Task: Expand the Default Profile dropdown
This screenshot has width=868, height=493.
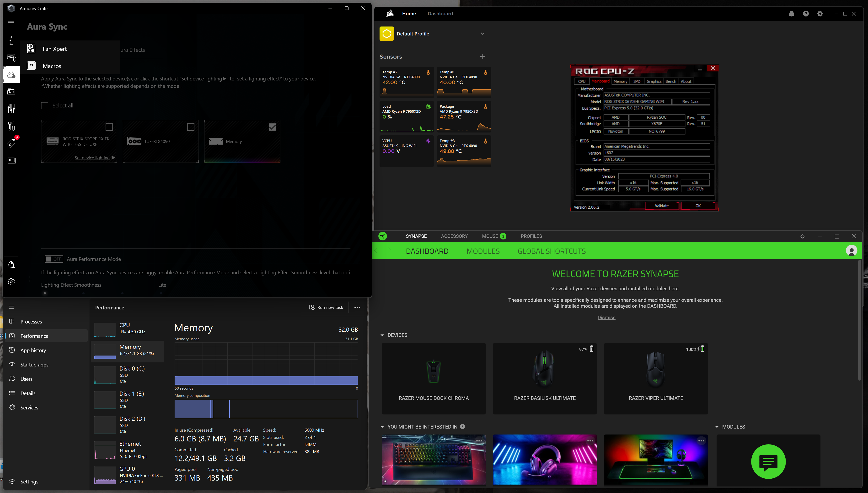Action: tap(482, 33)
